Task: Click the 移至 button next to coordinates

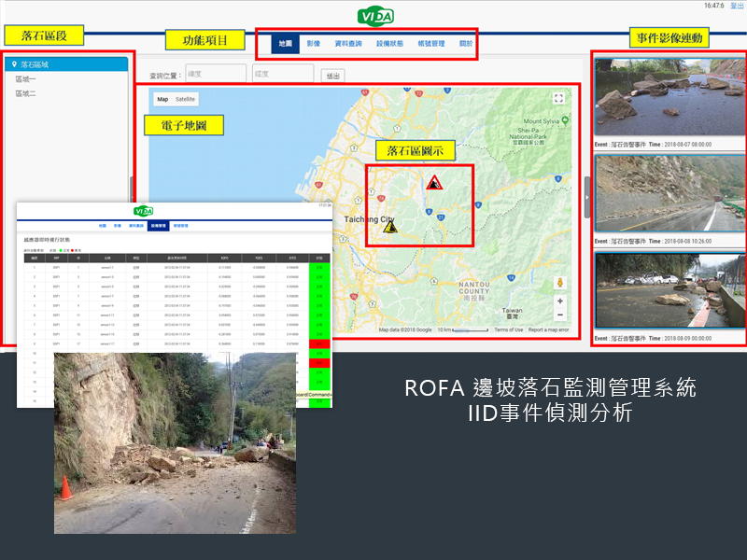Action: [331, 75]
